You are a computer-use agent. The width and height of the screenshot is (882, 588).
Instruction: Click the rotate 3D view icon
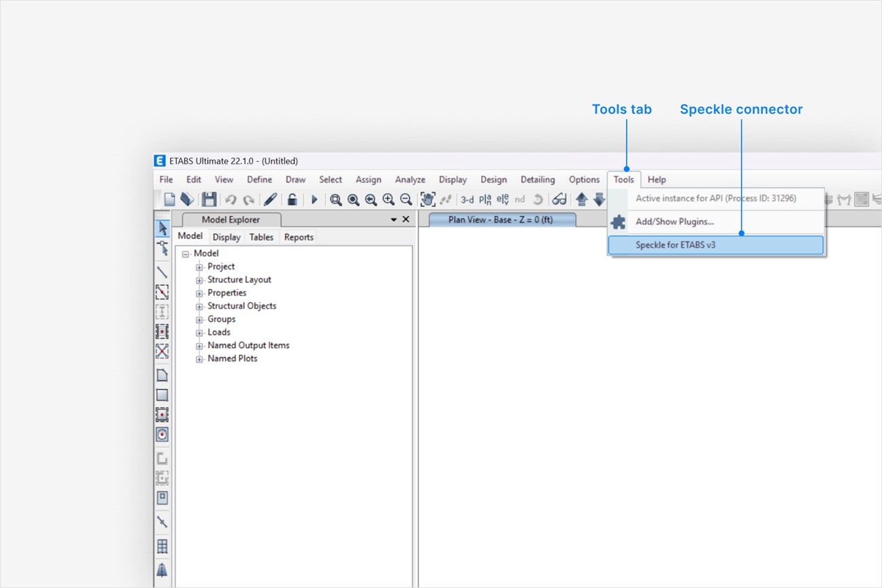[x=537, y=199]
